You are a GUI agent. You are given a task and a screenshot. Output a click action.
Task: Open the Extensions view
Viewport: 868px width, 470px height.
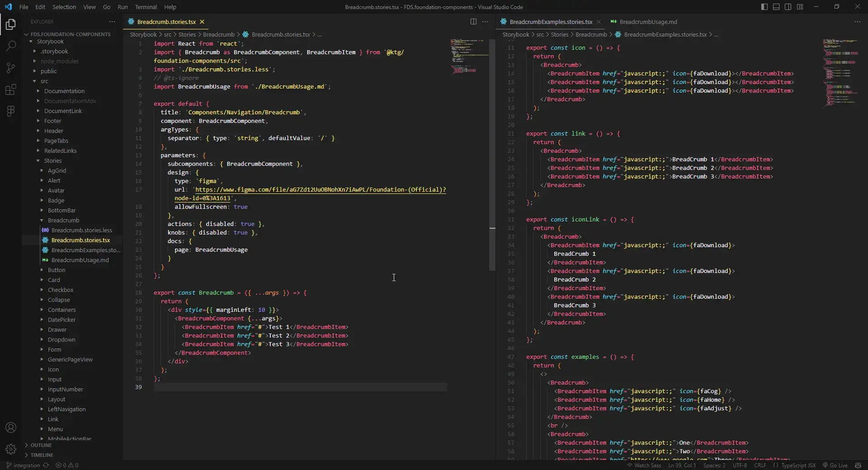tap(11, 89)
